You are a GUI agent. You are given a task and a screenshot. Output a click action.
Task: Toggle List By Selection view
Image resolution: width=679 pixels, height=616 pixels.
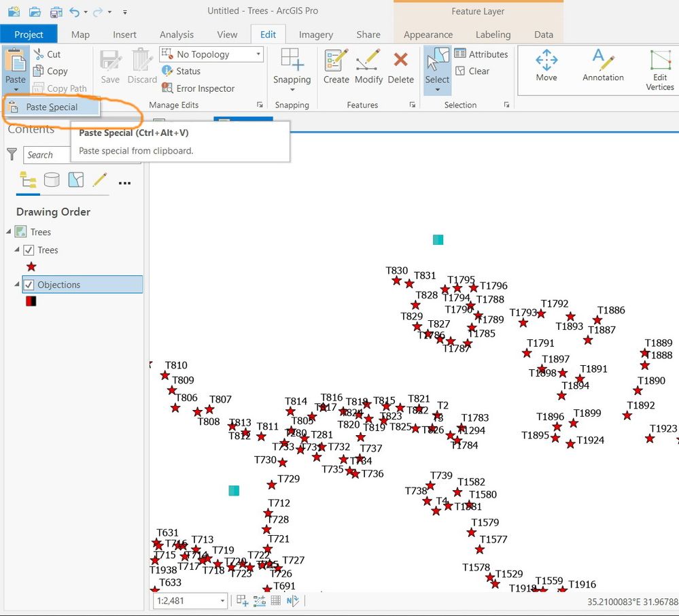click(x=75, y=179)
